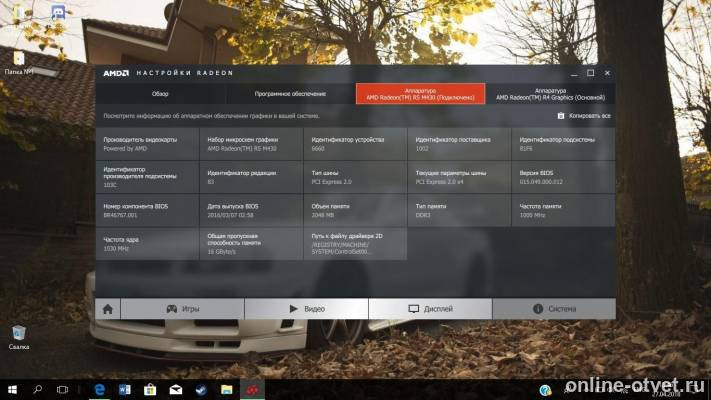Select the Папка №1 desktop folder
Viewport: 711px width, 400px height.
tap(19, 63)
